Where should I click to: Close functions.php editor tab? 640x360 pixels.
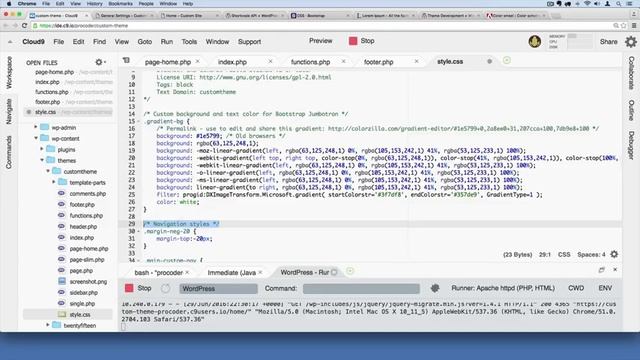pyautogui.click(x=343, y=61)
